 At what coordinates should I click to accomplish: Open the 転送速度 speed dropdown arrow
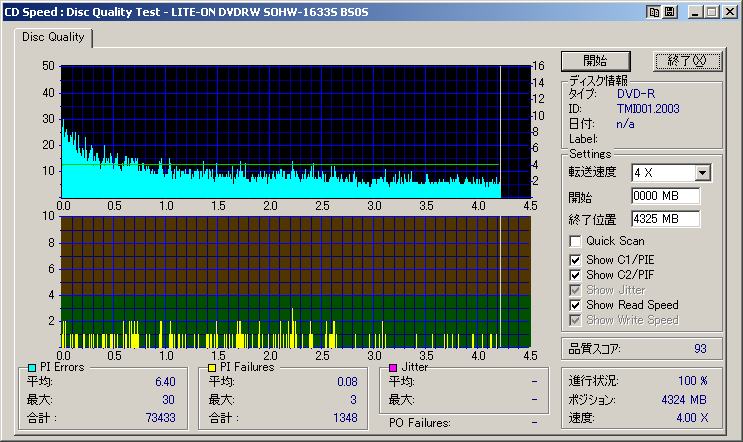[703, 173]
